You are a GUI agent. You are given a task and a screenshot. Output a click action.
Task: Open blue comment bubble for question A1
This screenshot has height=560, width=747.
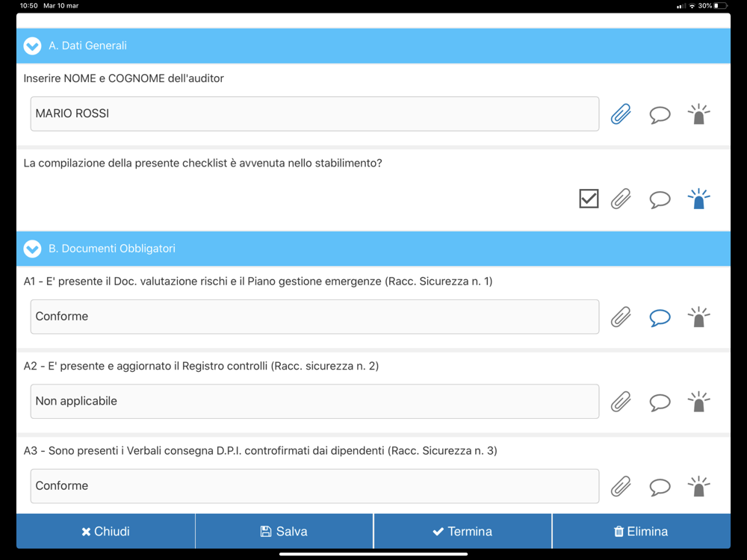[660, 317]
